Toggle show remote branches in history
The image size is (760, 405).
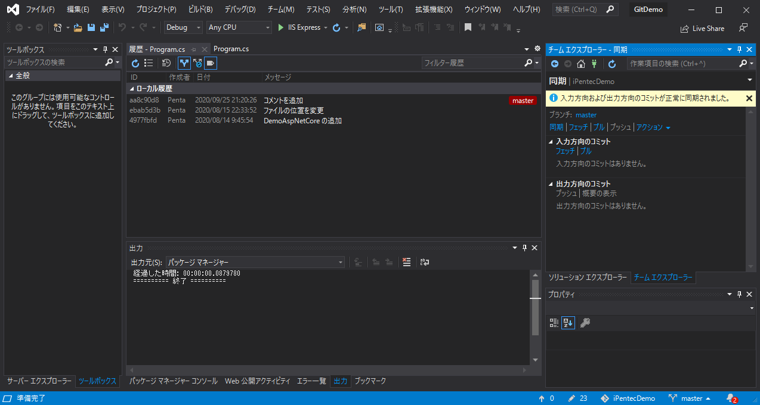point(197,63)
